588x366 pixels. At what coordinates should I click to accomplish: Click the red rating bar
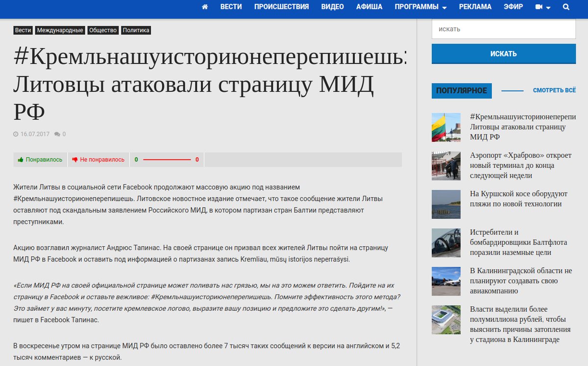167,160
